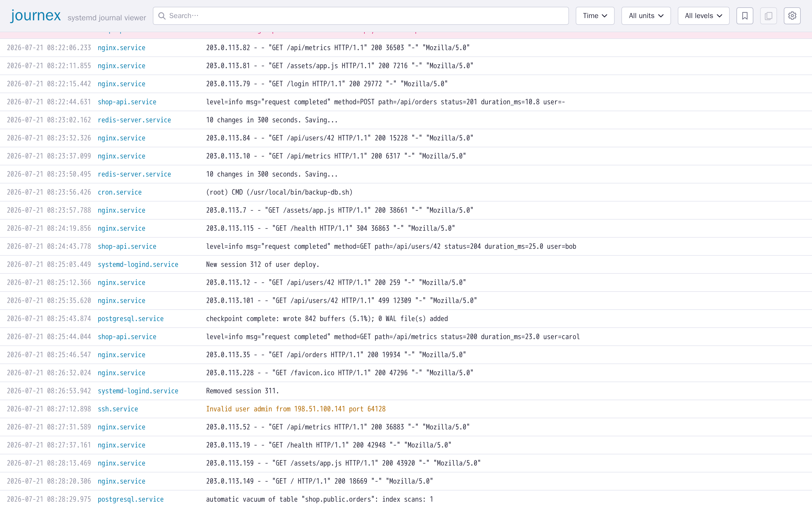The width and height of the screenshot is (812, 508).
Task: Click the cron.service unit link
Action: [x=120, y=192]
